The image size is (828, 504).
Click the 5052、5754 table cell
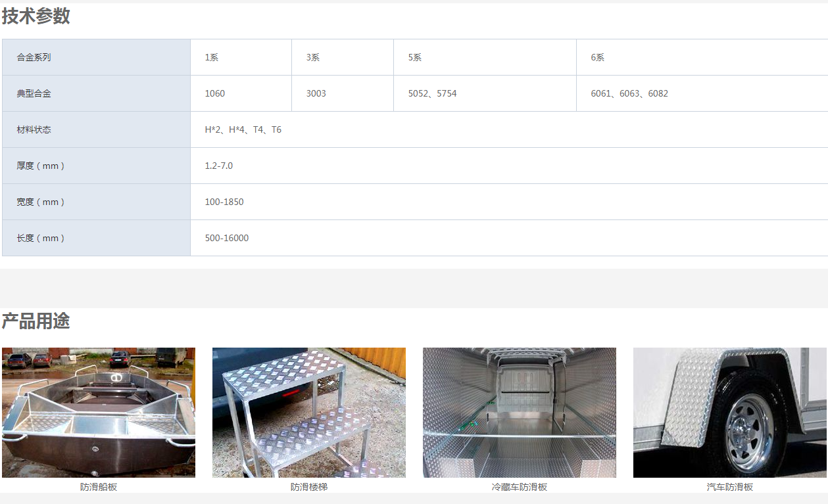point(432,93)
